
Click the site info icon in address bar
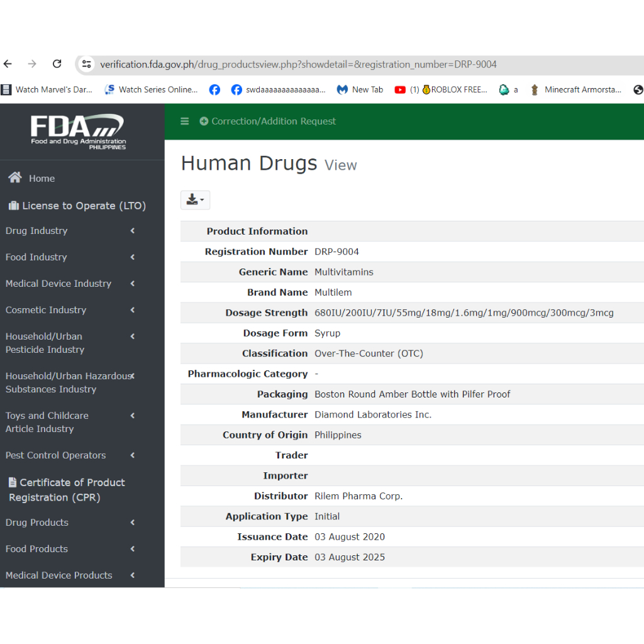coord(87,64)
